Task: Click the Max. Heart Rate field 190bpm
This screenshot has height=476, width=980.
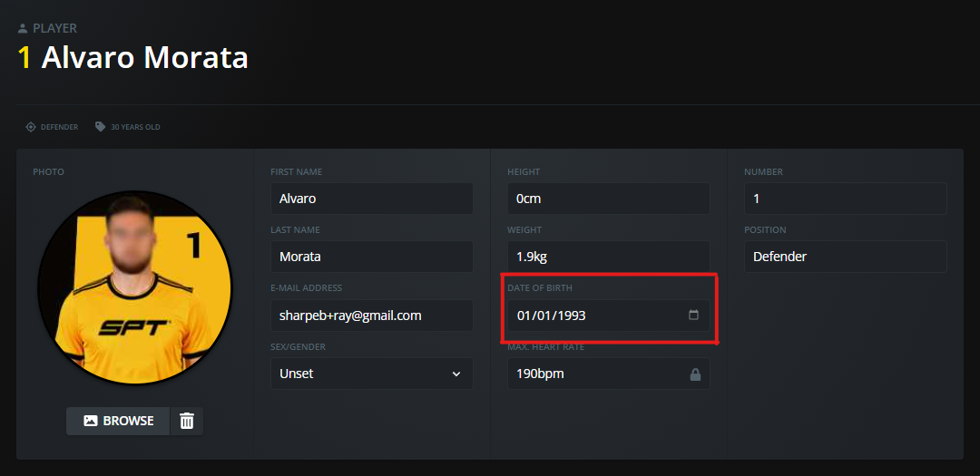Action: click(x=608, y=374)
